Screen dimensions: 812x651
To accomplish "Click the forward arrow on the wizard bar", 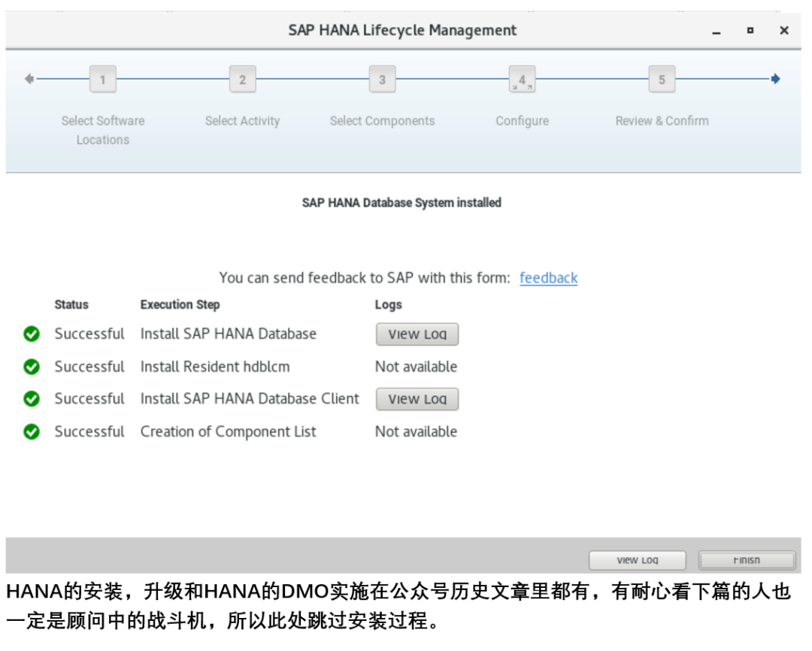I will [775, 79].
